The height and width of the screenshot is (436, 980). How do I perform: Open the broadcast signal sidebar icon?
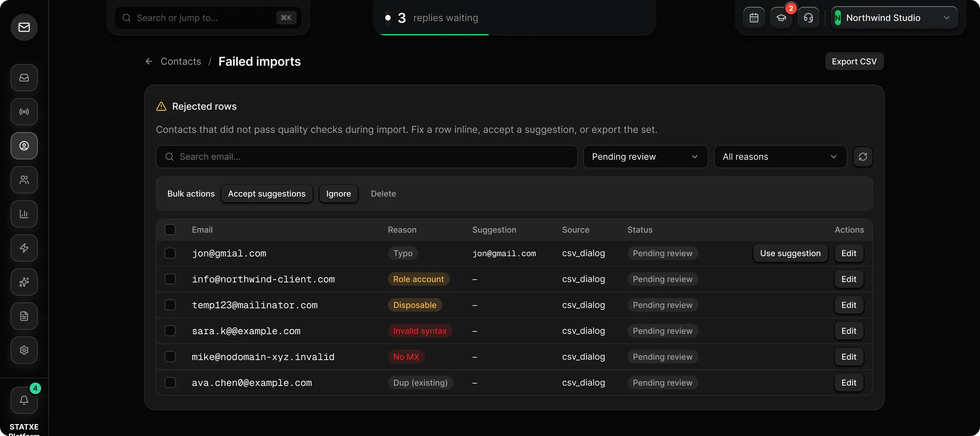24,112
